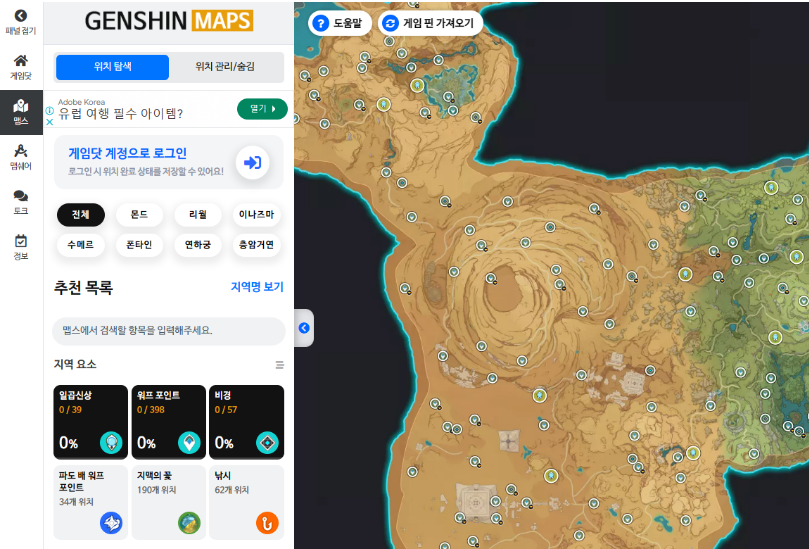The image size is (809, 549).
Task: Select the 리월 region filter
Action: click(198, 215)
